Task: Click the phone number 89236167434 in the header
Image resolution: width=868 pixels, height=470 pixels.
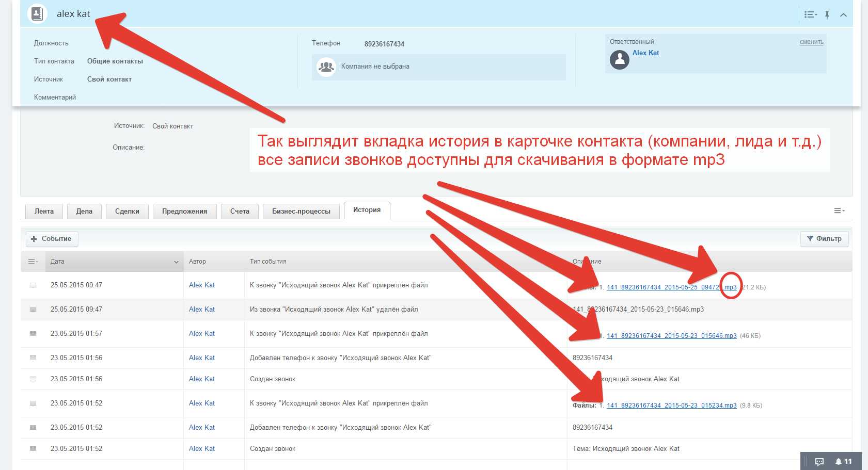Action: pyautogui.click(x=384, y=43)
